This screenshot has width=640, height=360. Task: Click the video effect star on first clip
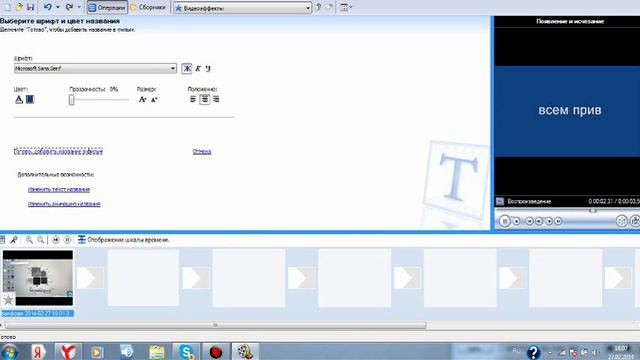click(8, 300)
